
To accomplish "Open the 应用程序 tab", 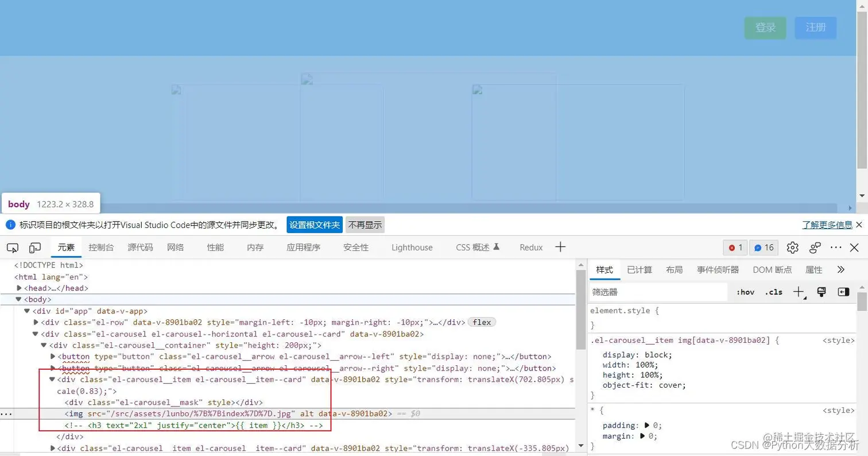I will [x=303, y=248].
